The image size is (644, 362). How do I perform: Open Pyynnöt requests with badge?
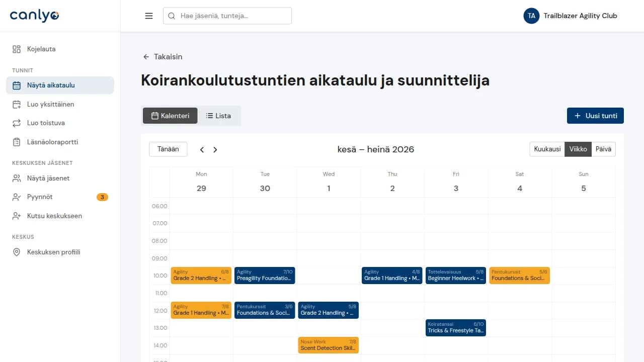tap(60, 197)
